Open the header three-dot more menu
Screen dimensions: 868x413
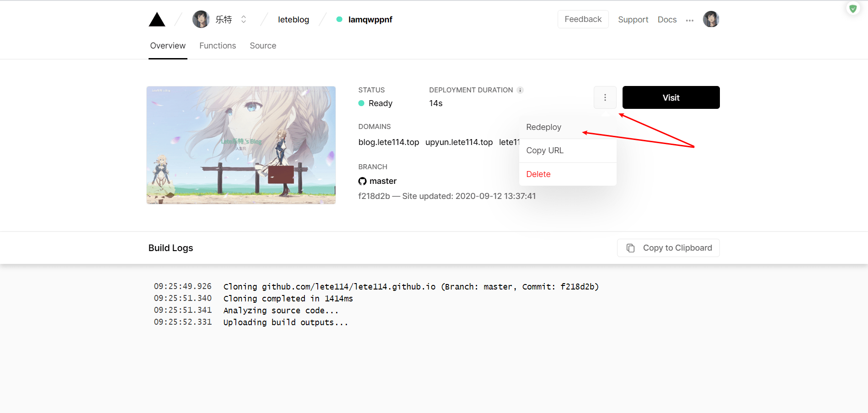[x=690, y=20]
